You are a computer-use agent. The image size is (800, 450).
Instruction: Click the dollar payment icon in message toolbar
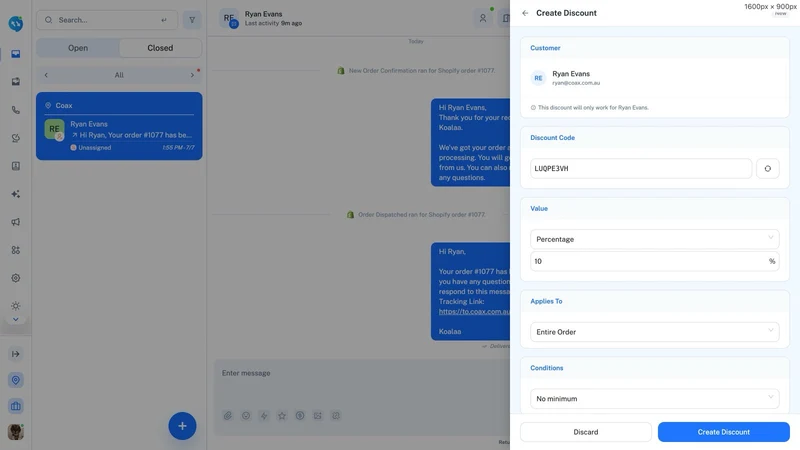coord(300,416)
